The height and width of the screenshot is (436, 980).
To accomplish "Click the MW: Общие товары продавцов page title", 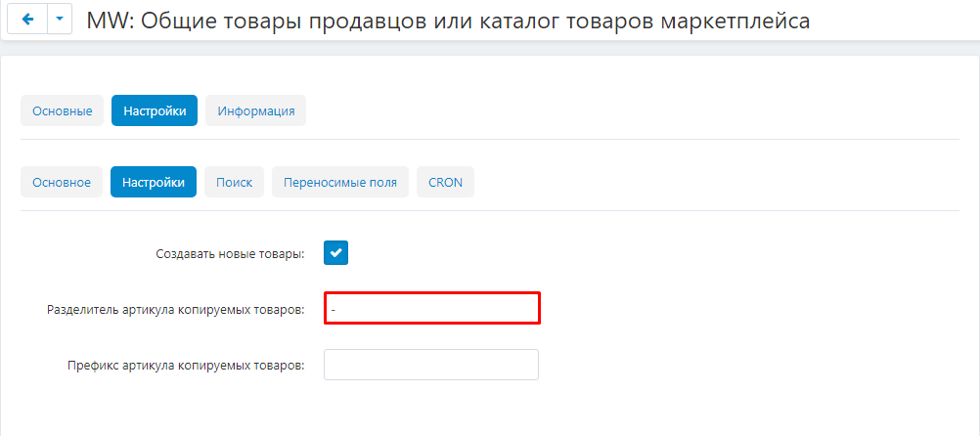I will tap(448, 20).
